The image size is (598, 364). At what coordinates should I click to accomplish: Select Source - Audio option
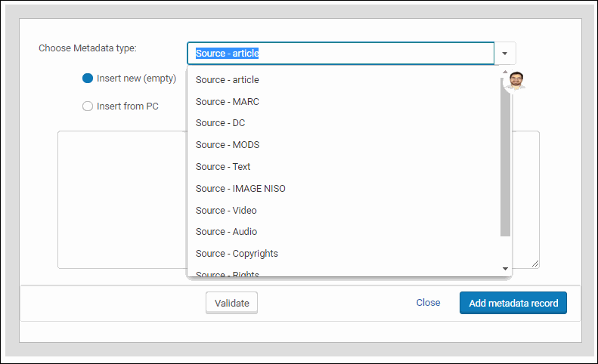coord(226,232)
